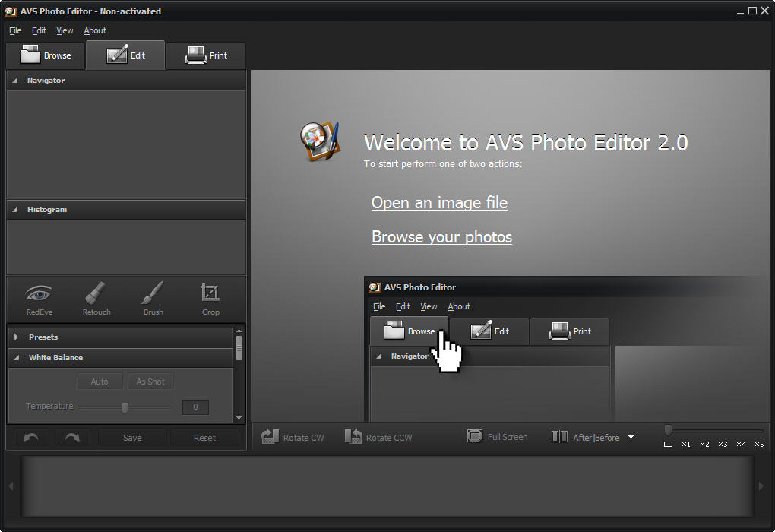
Task: Set zoom level to x3
Action: click(x=723, y=444)
